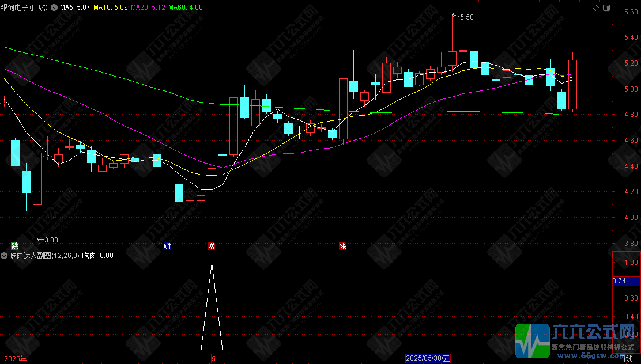The height and width of the screenshot is (364, 641).
Task: Click the 吃肉: 0.00 indicator value
Action: tap(97, 256)
